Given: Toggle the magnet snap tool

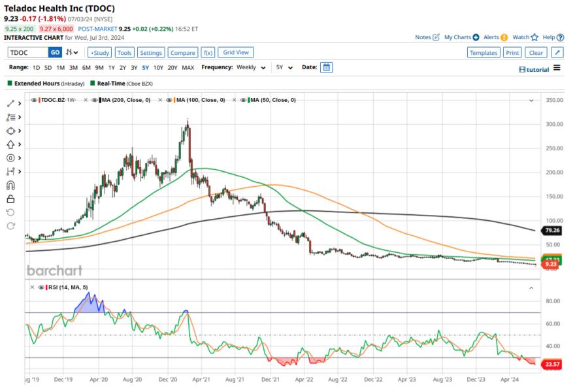Looking at the screenshot, I should point(10,185).
